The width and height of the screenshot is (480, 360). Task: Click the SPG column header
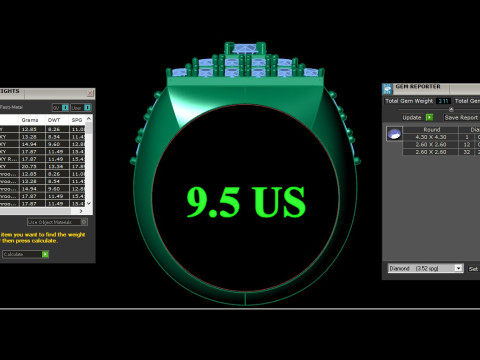[x=77, y=120]
